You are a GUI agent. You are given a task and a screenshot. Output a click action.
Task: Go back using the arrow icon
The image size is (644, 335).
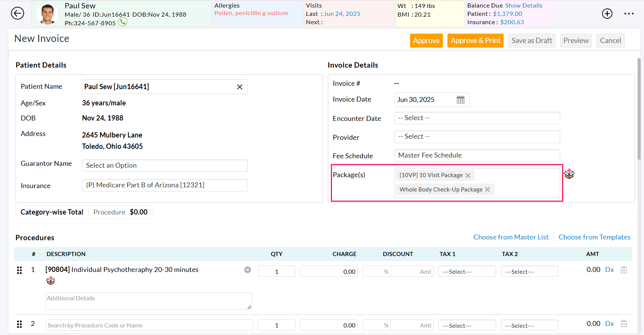click(x=17, y=13)
